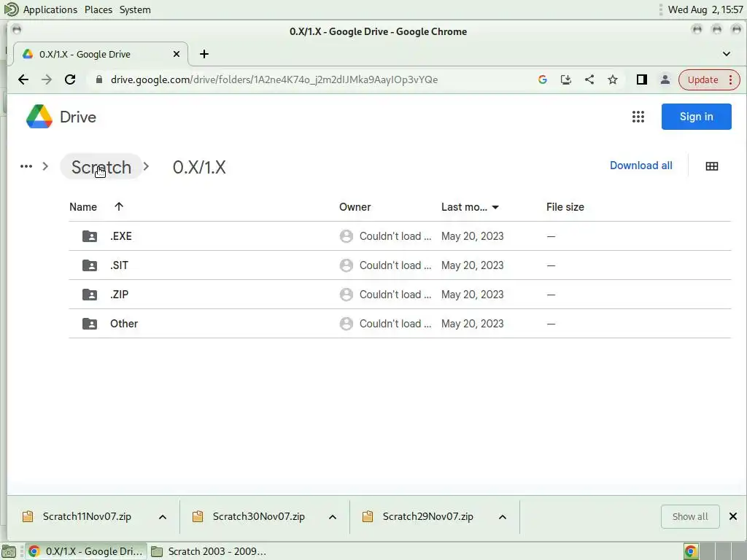
Task: Click Download all
Action: pyautogui.click(x=640, y=166)
